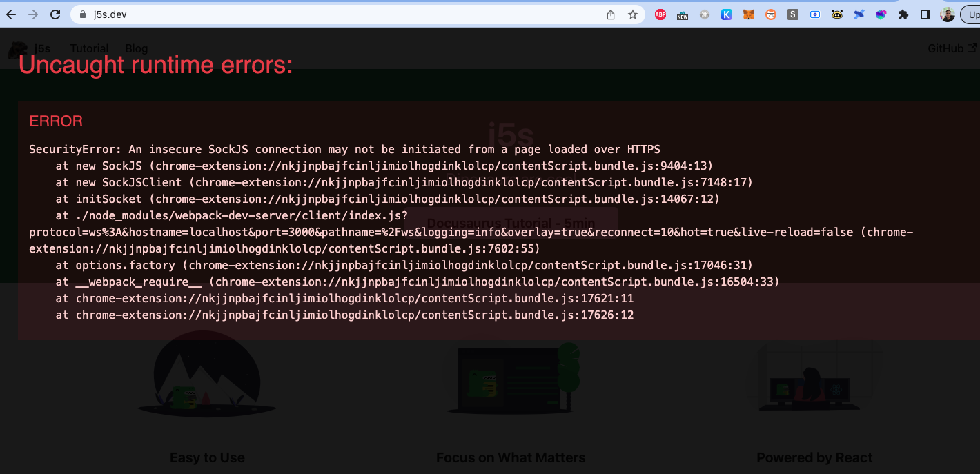
Task: Share this page via share icon
Action: click(x=611, y=14)
